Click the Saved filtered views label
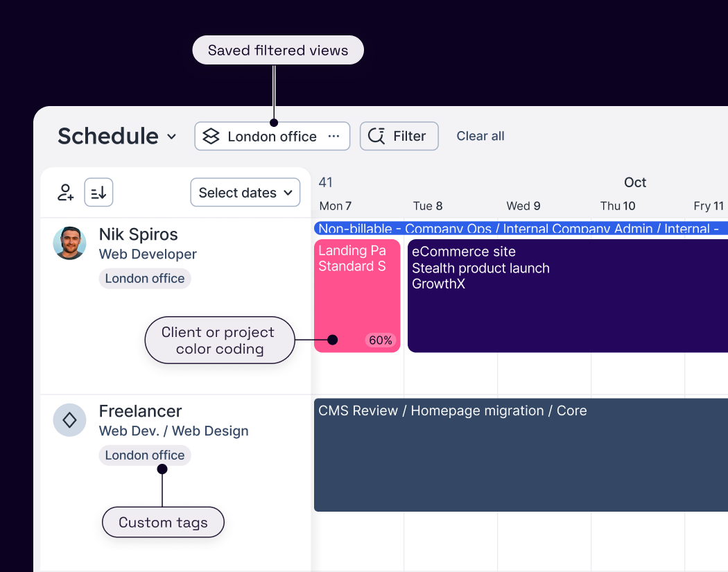The image size is (728, 572). click(x=277, y=50)
